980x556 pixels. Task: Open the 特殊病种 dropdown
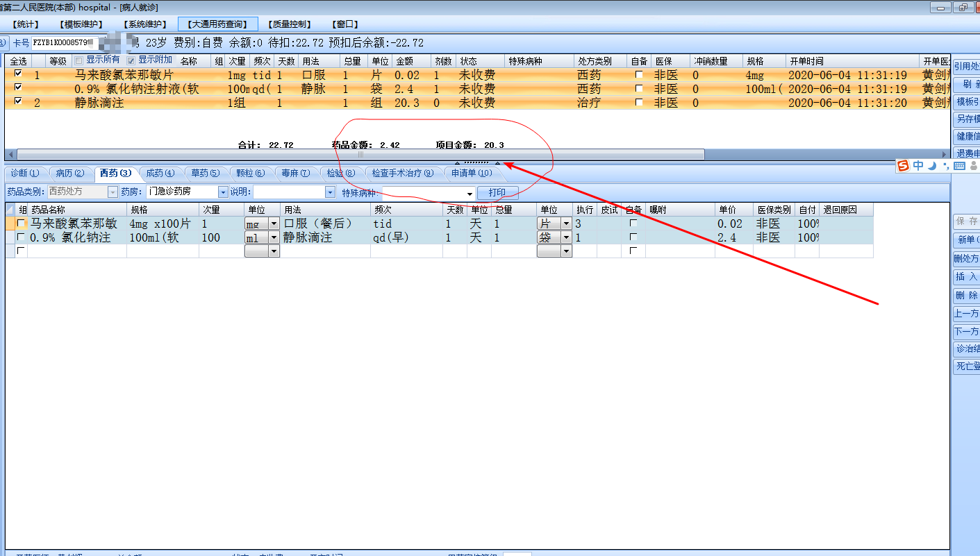[470, 194]
